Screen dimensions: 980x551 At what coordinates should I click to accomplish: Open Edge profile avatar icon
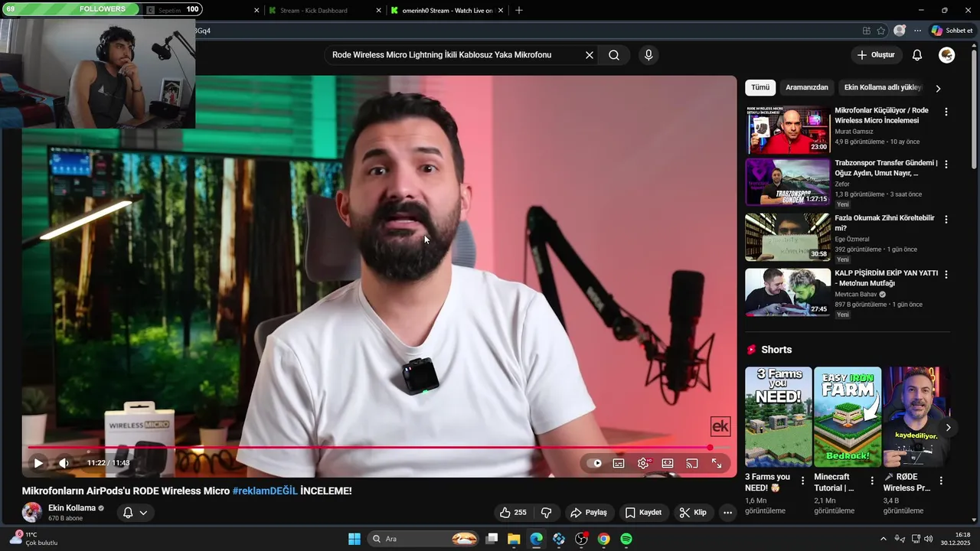pyautogui.click(x=900, y=31)
